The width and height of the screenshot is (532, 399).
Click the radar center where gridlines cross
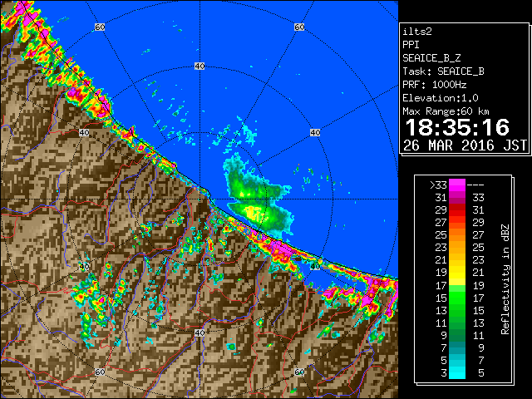(199, 199)
